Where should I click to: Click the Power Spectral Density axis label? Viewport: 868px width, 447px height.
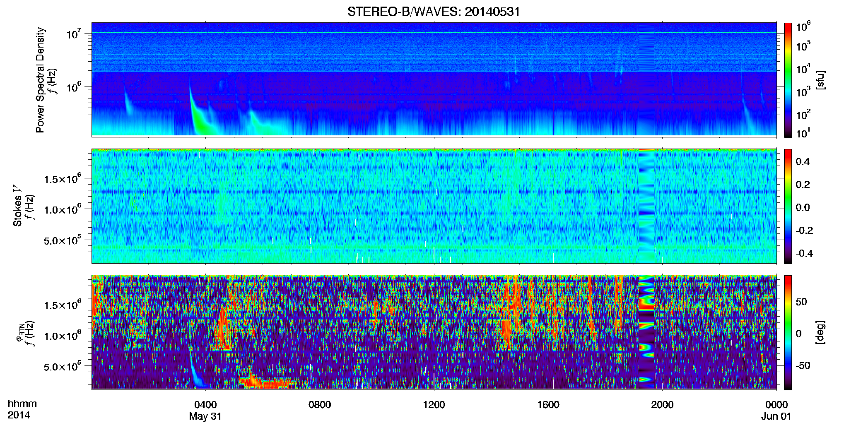(40, 80)
